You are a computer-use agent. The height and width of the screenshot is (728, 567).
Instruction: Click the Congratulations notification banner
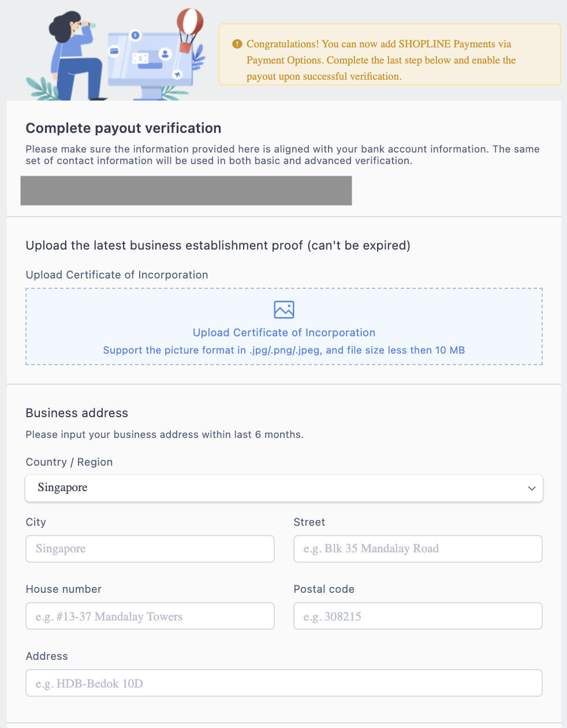point(390,54)
